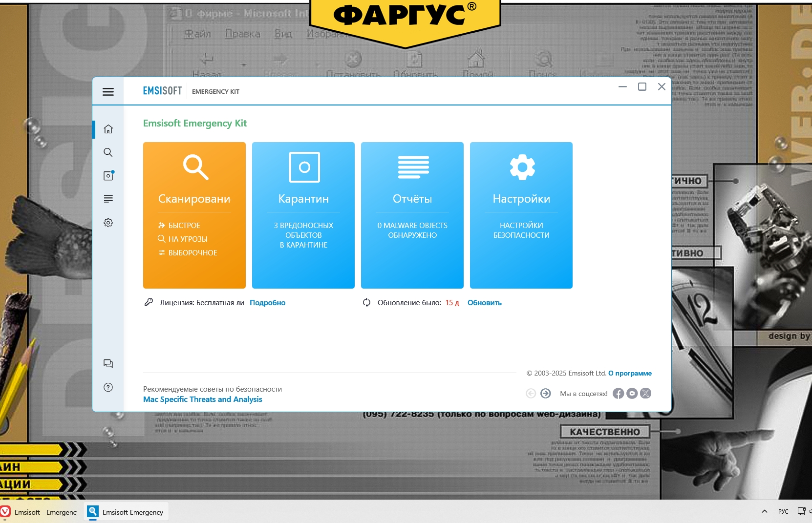Viewport: 812px width, 523px height.
Task: Close the Emsisoft Emergency Kit window
Action: pyautogui.click(x=662, y=86)
